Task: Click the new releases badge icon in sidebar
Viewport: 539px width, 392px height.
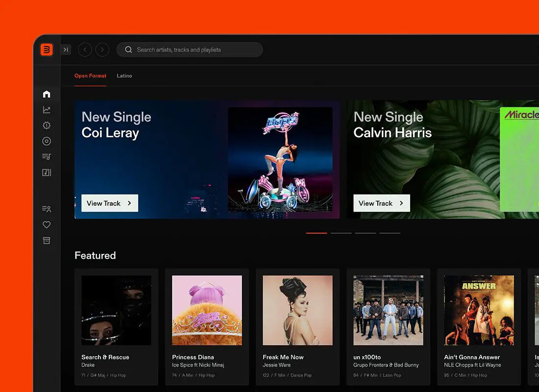Action: 47,125
